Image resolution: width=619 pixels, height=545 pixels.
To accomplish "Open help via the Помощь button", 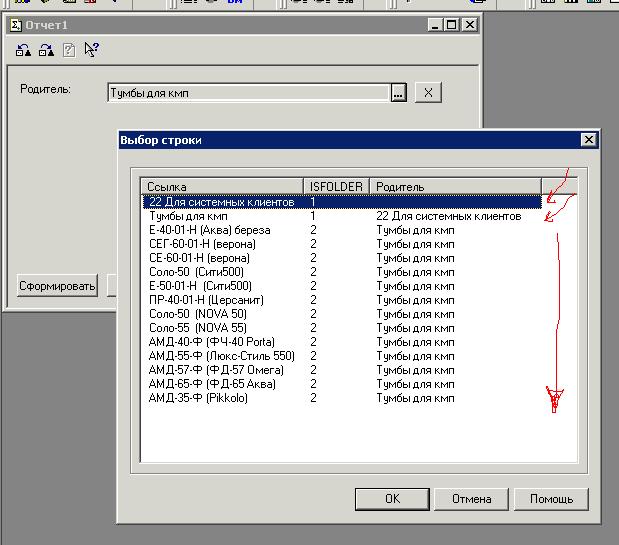I will pos(551,499).
